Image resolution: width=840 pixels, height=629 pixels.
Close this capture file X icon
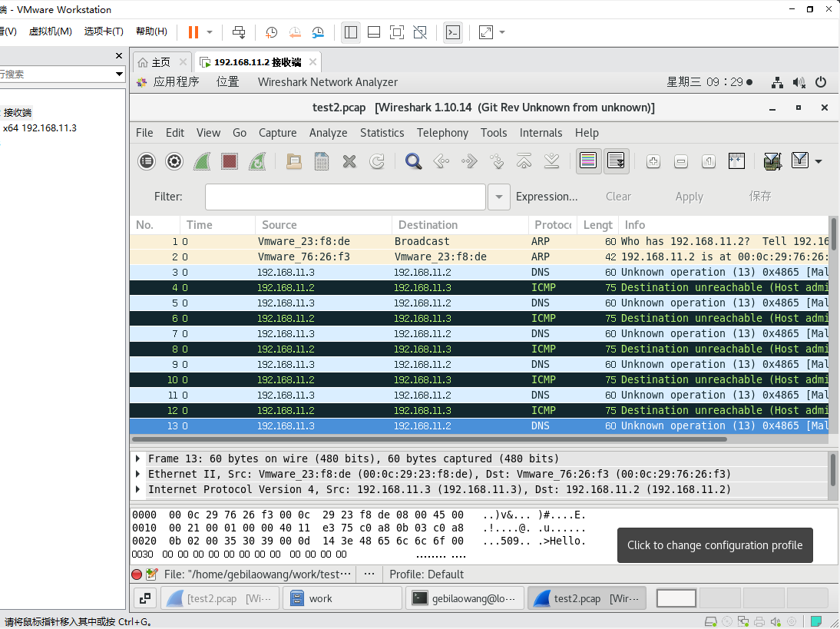[x=349, y=161]
